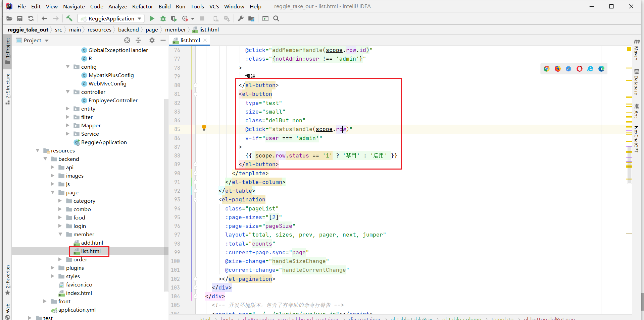Click the Build project hammer icon
Screen dimensions: 644x320
(69, 18)
